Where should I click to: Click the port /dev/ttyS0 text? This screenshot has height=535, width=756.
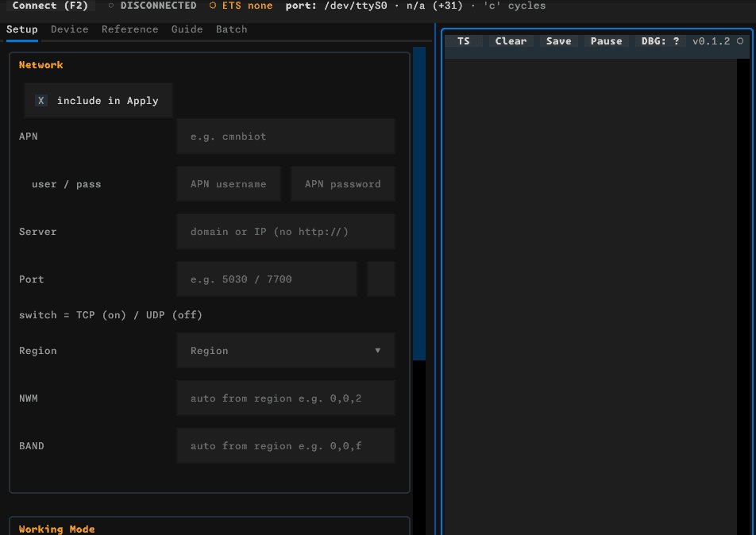coord(336,6)
